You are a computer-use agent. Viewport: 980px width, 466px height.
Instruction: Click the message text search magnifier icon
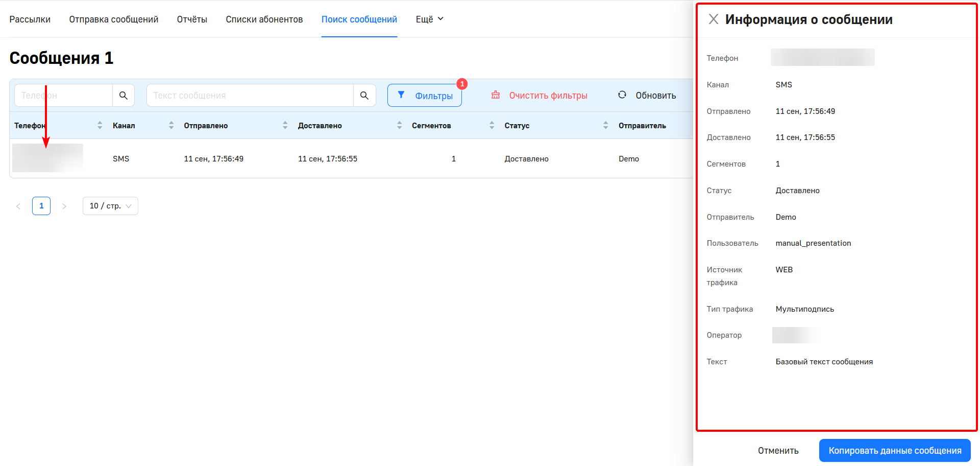[x=364, y=96]
